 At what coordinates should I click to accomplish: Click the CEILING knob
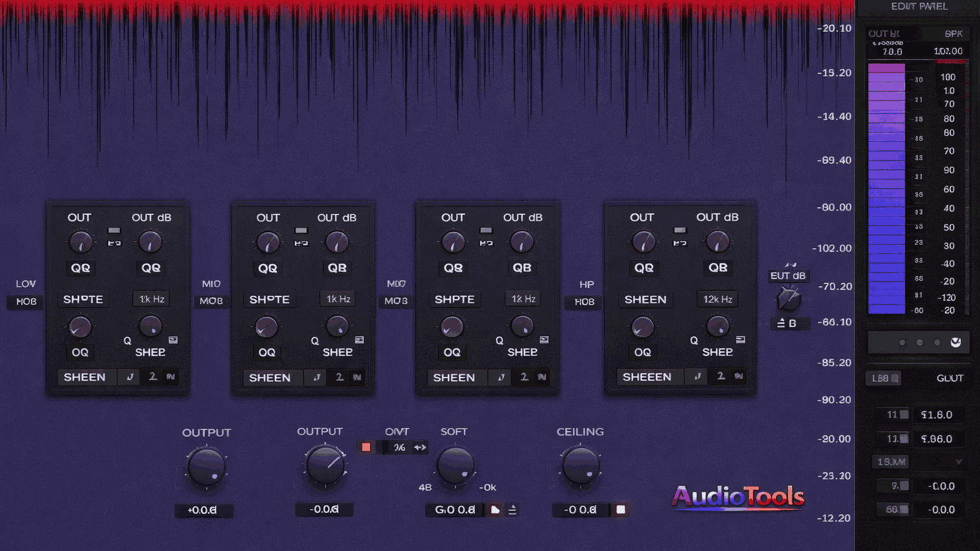pos(581,466)
